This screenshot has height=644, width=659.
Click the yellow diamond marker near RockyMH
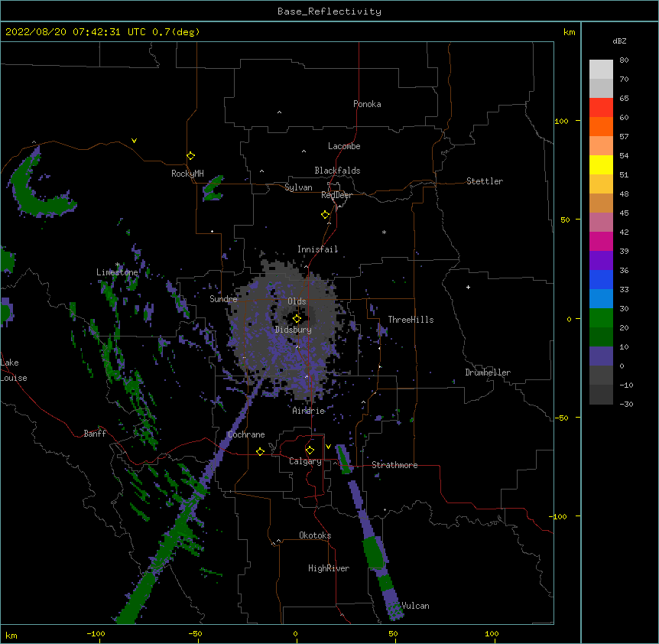pyautogui.click(x=190, y=156)
